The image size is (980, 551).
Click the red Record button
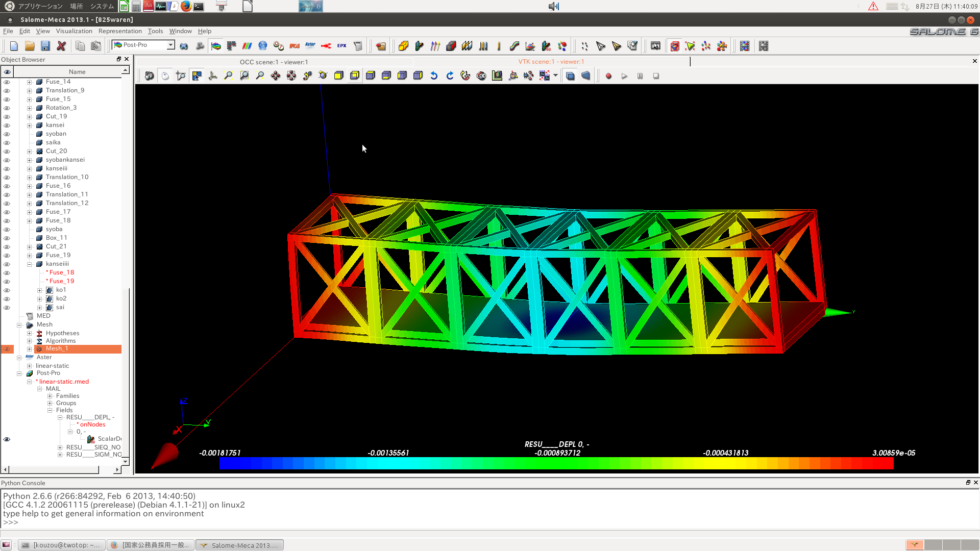(x=608, y=76)
